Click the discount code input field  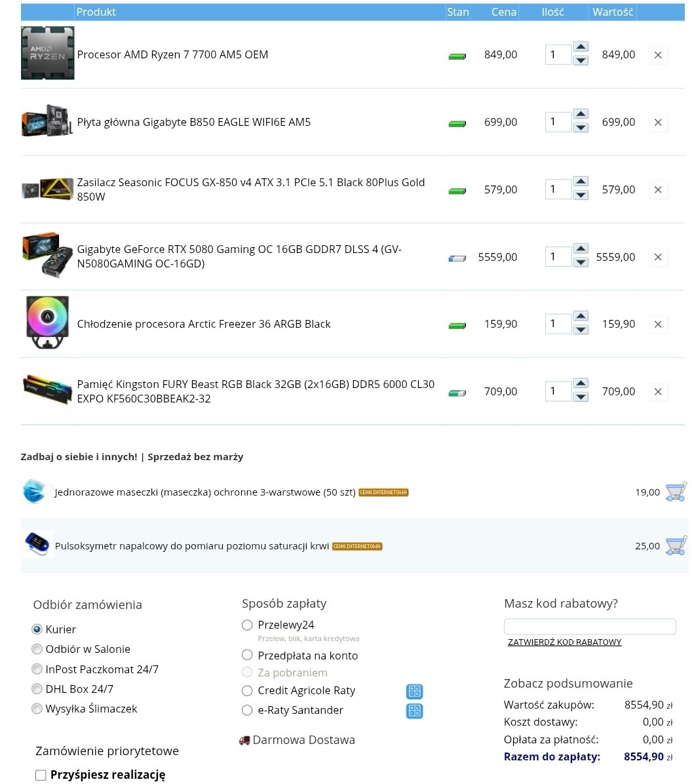589,626
